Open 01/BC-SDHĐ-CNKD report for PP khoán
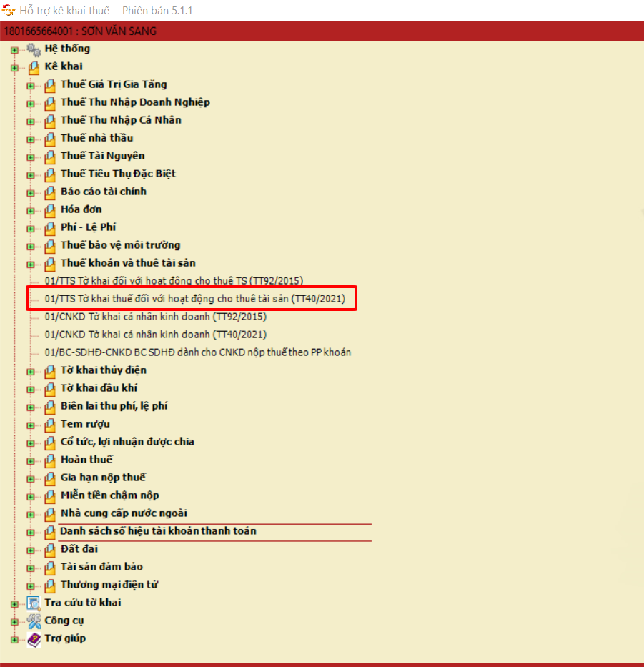 (197, 352)
